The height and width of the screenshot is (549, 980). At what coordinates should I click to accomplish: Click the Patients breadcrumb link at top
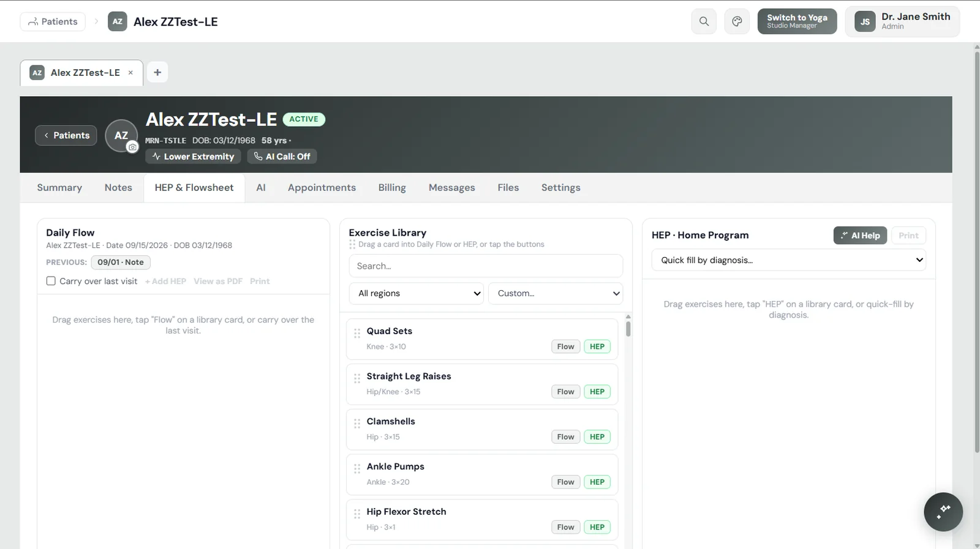53,21
